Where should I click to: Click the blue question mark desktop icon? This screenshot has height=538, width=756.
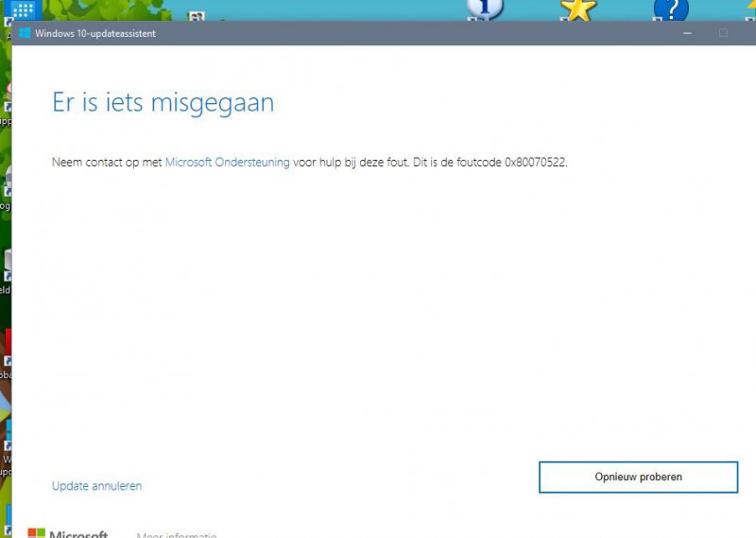coord(670,9)
